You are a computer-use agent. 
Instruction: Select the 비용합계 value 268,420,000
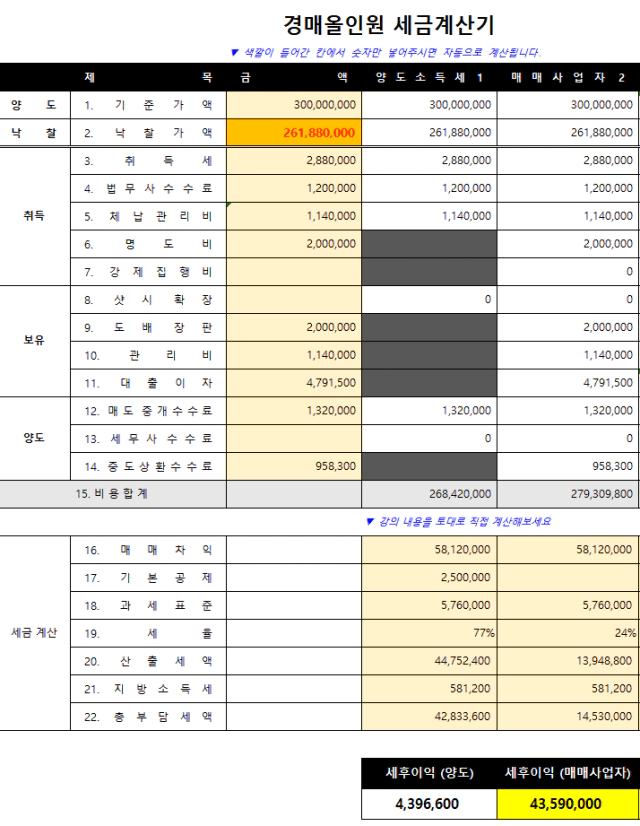pyautogui.click(x=429, y=494)
